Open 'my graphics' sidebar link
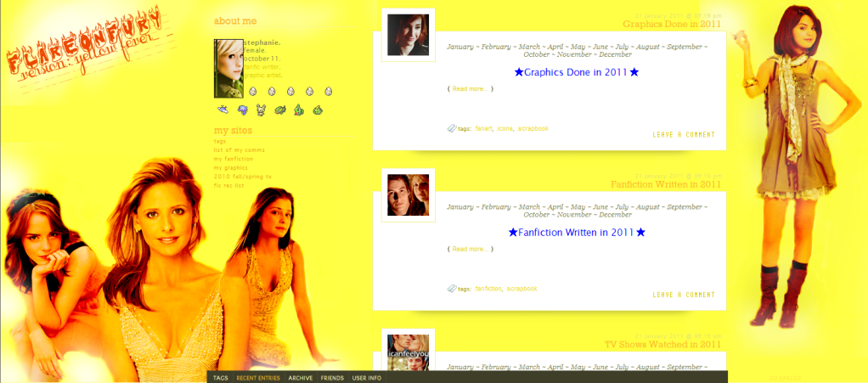This screenshot has height=383, width=868. [x=230, y=167]
